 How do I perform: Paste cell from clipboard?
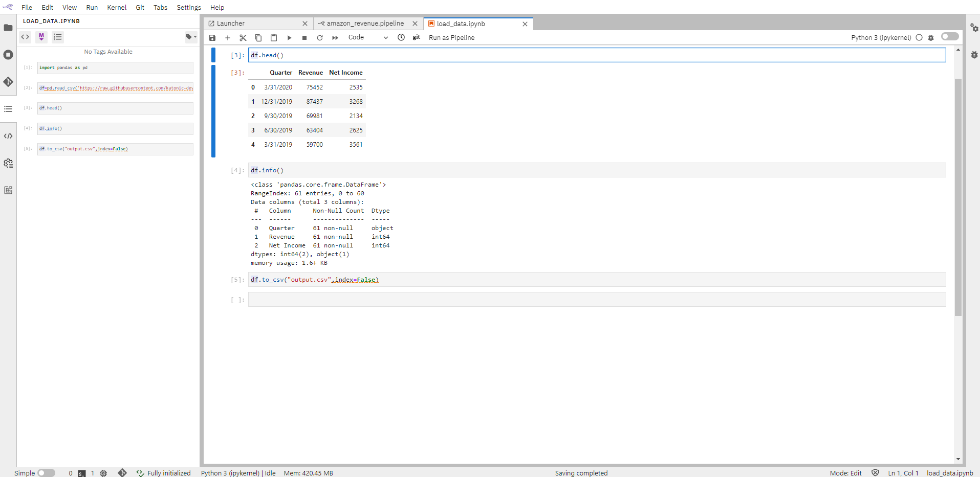274,38
